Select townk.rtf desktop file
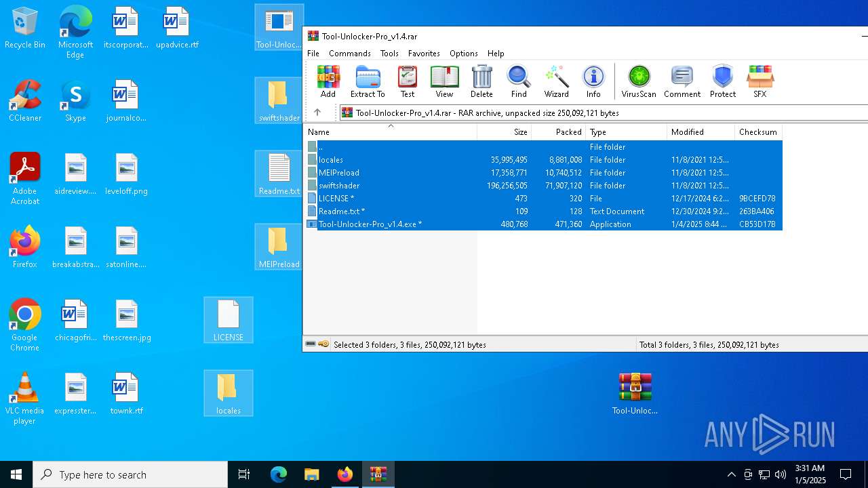 (126, 394)
